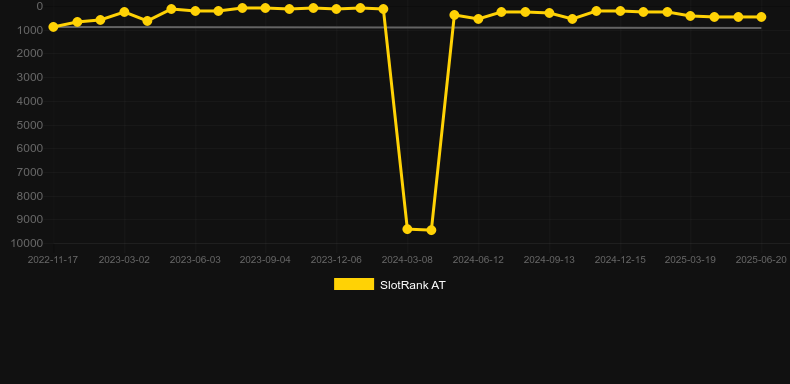Select the first data point at 2022-11-17

pos(53,27)
